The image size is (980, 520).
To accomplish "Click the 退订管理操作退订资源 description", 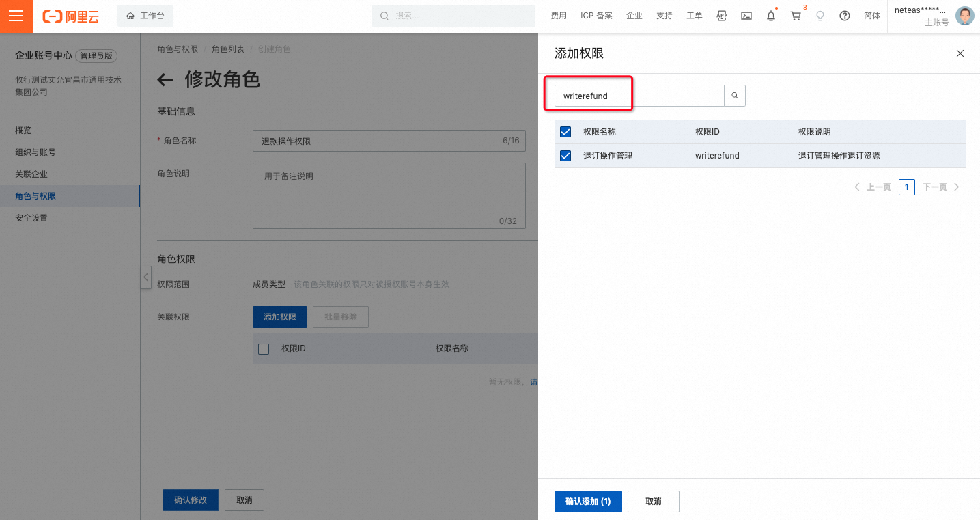I will (839, 156).
